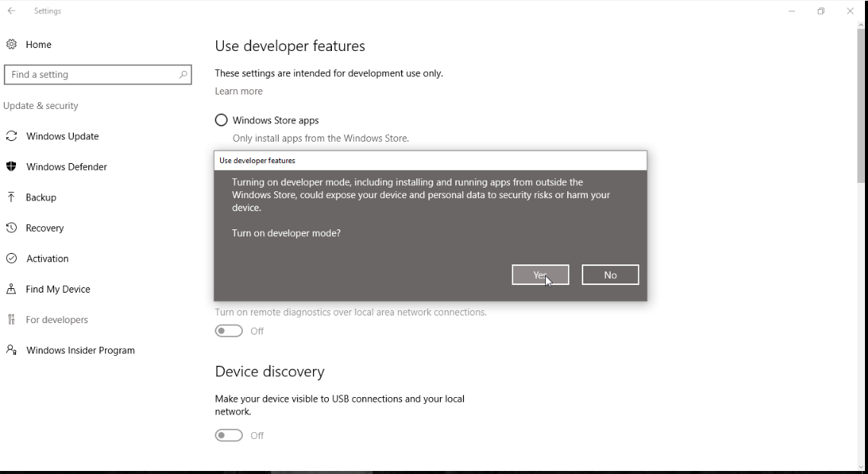Click the For developers tools icon

pos(11,319)
